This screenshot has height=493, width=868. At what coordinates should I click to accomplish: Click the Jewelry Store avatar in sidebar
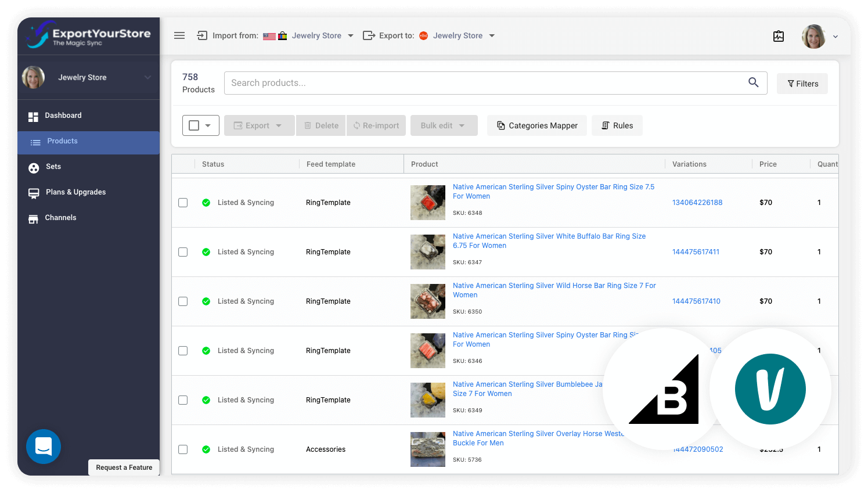pyautogui.click(x=33, y=77)
